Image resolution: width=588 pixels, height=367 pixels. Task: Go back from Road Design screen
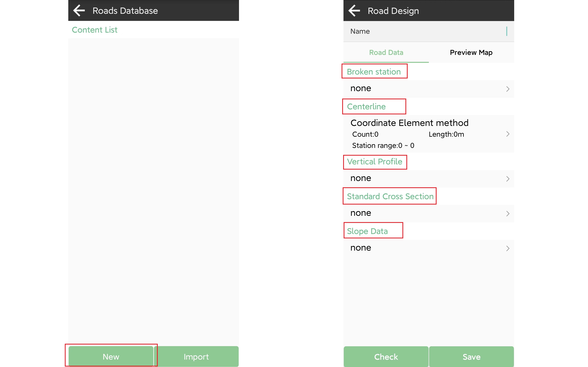[354, 11]
